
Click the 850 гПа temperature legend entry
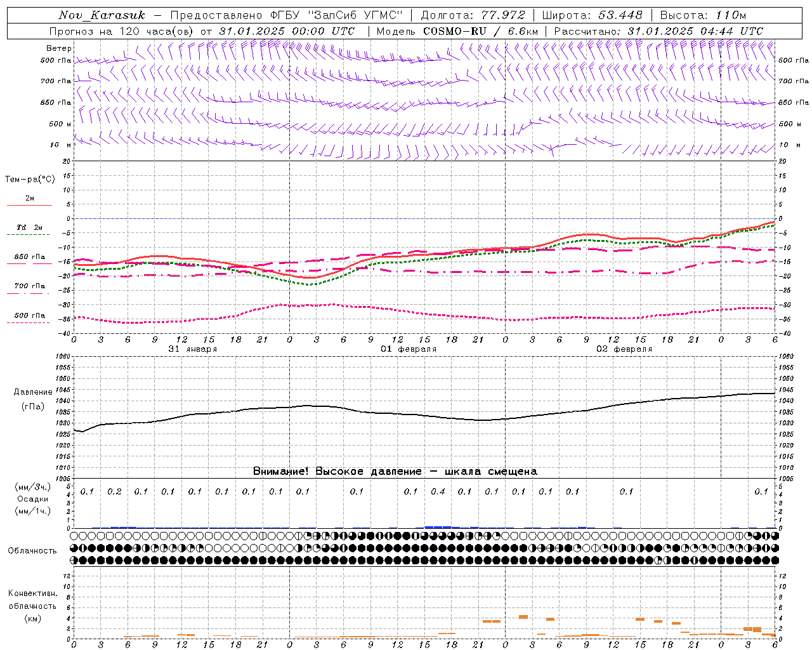coord(29,257)
